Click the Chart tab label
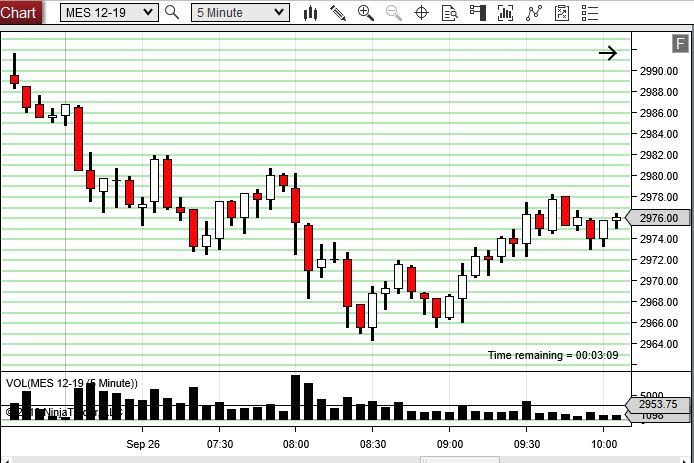This screenshot has height=463, width=694. 19,12
